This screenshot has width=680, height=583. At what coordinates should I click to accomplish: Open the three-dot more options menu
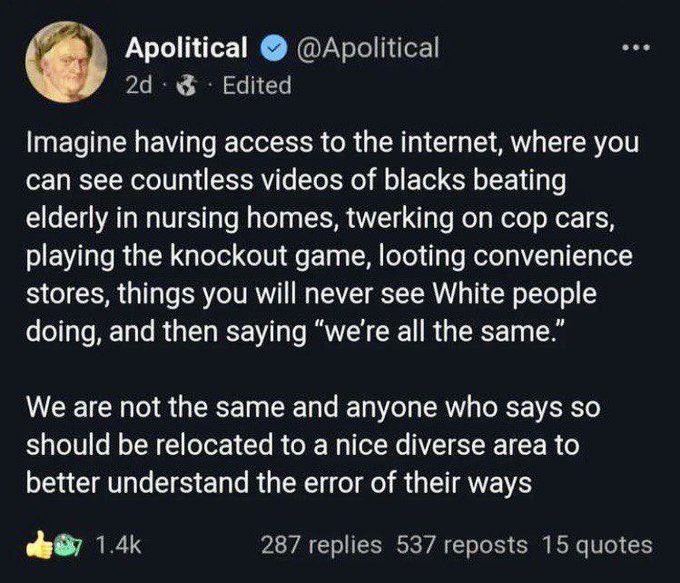click(x=635, y=50)
